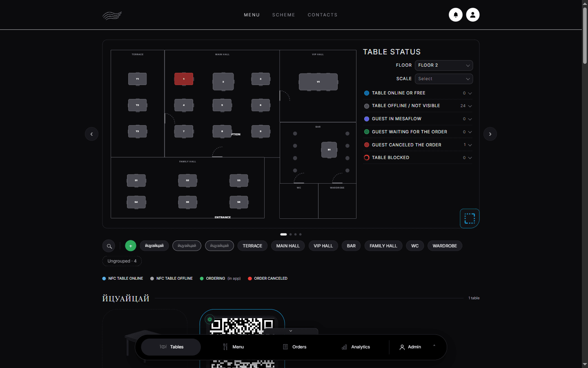Filter by VIP HALL group chip

(323, 246)
